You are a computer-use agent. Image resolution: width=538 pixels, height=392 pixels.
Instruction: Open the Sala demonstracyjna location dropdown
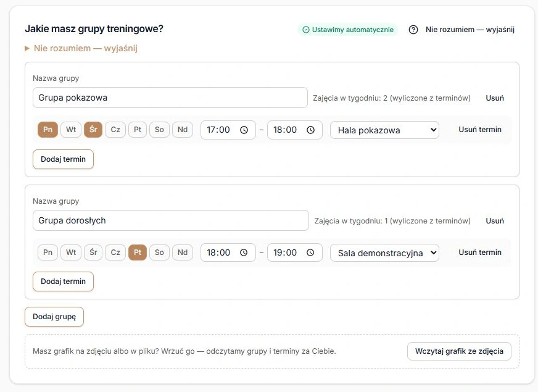click(x=384, y=253)
